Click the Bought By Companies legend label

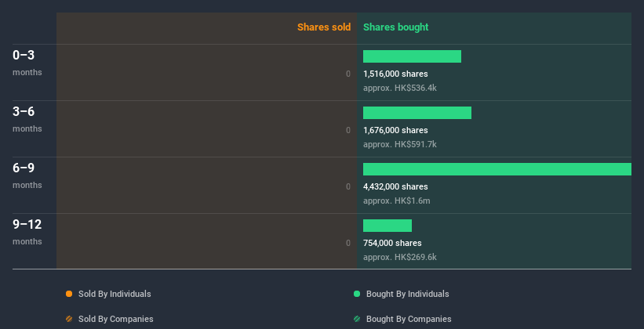[409, 319]
